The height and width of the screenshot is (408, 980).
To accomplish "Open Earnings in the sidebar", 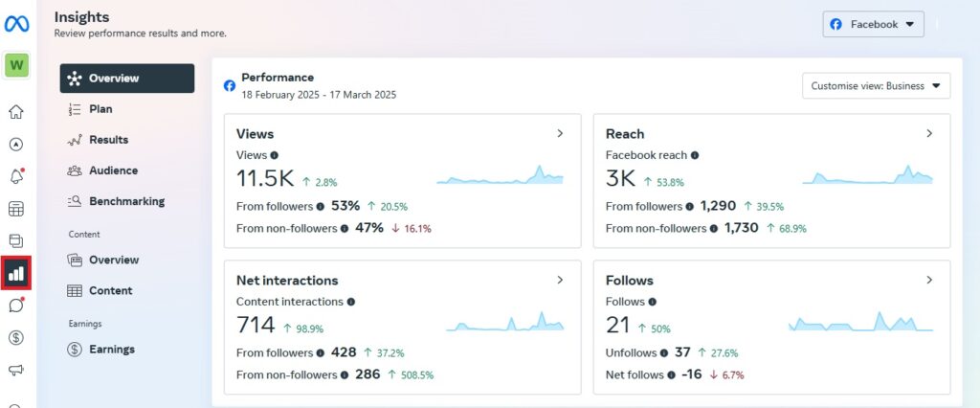I will coord(111,350).
